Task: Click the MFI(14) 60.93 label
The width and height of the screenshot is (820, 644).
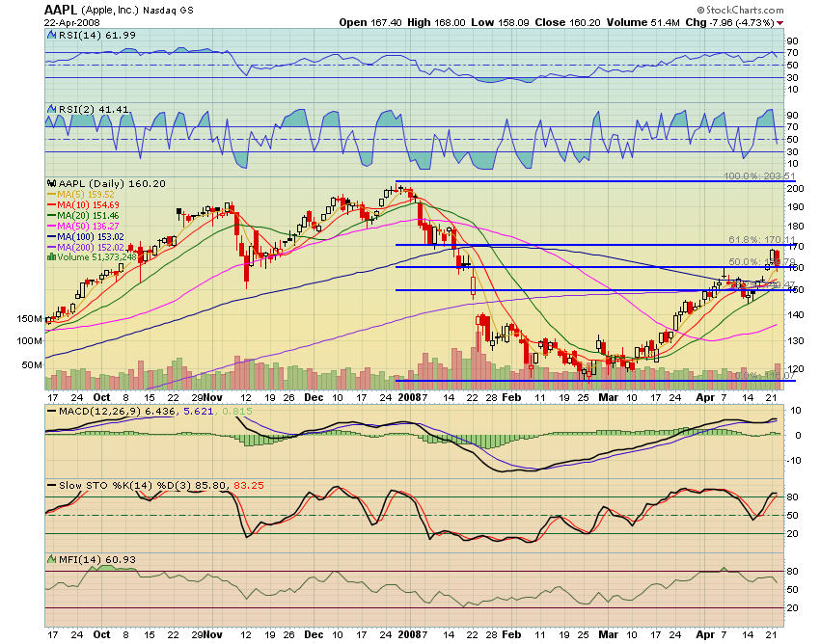Action: (97, 559)
